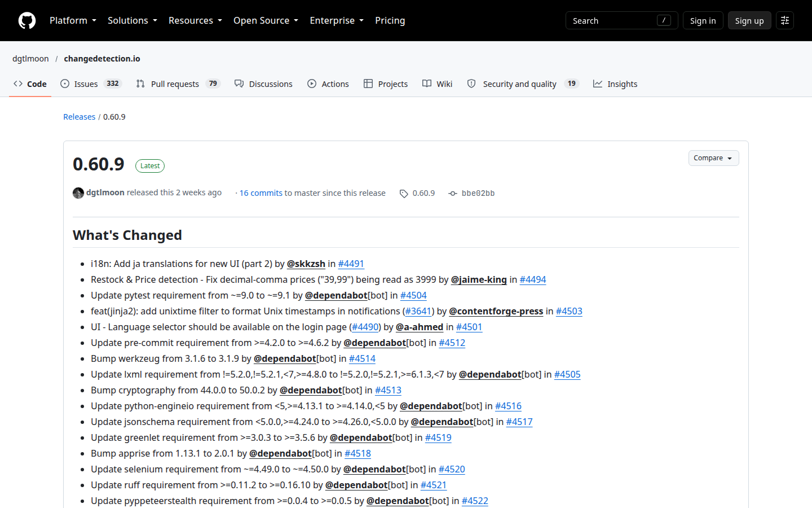Click the Insights graph icon
The width and height of the screenshot is (812, 508).
[598, 84]
